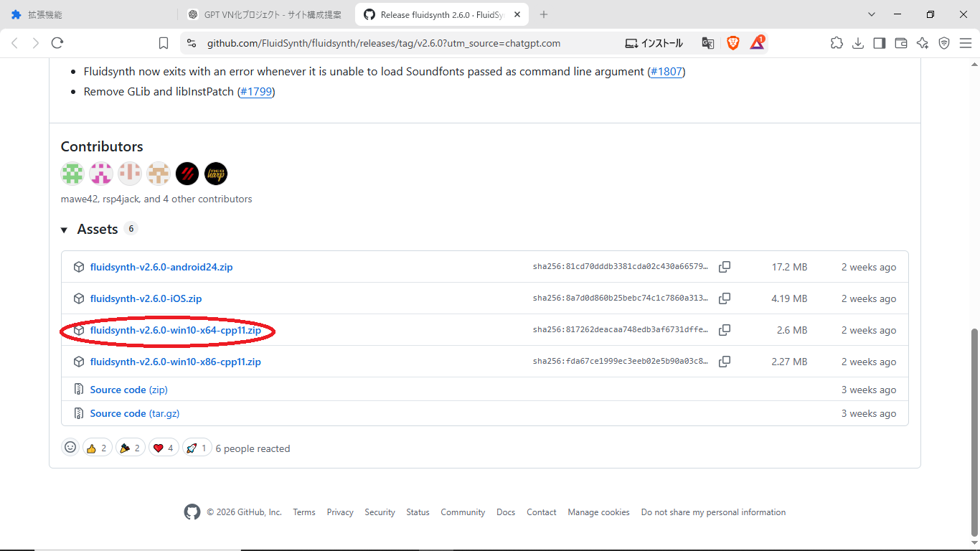
Task: Open the extensions puzzle icon
Action: pos(837,43)
